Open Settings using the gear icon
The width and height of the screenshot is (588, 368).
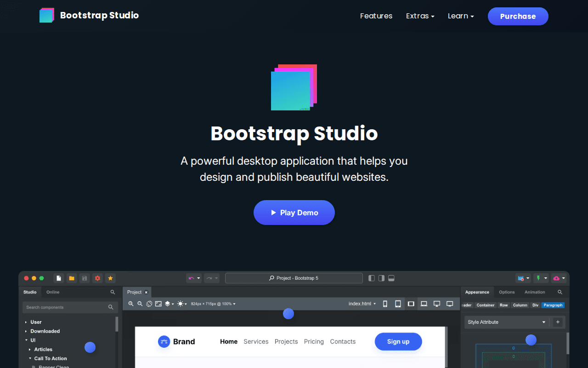97,278
